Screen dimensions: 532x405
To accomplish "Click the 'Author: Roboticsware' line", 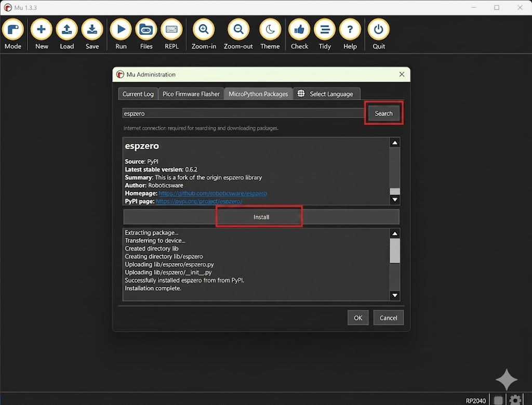I will click(x=154, y=186).
